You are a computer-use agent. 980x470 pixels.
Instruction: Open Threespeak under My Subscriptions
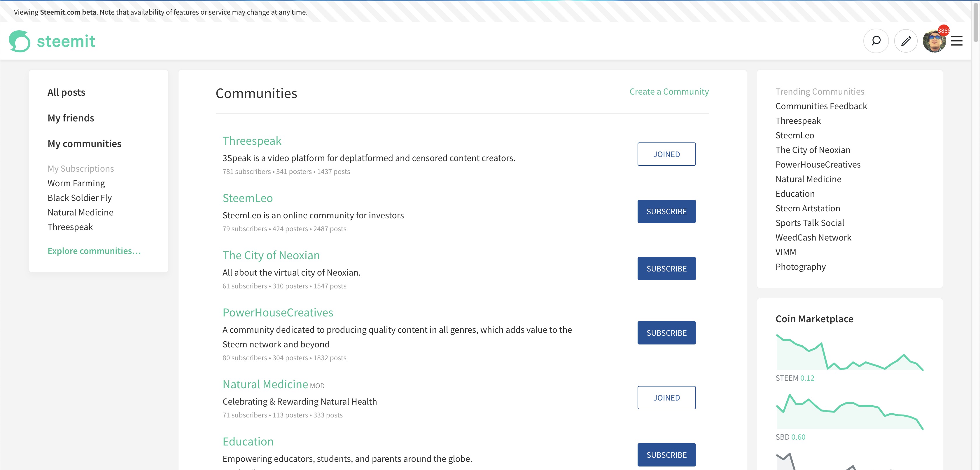[x=70, y=227]
